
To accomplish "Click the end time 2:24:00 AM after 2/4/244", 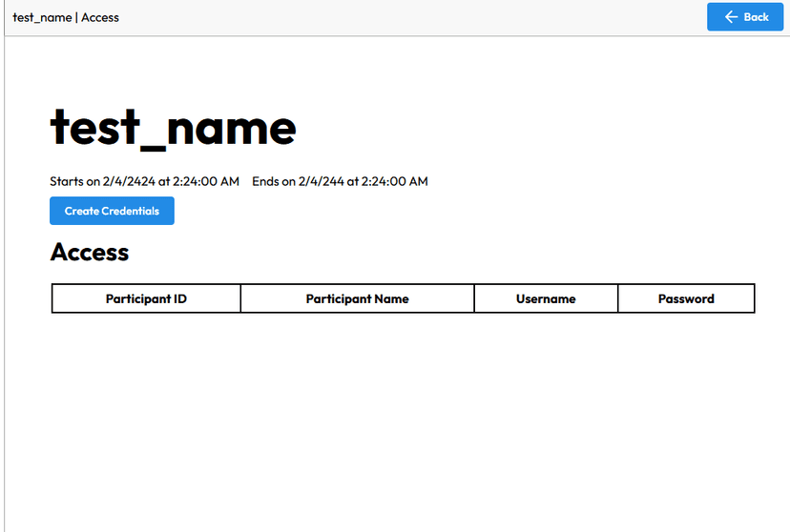I will tap(394, 182).
